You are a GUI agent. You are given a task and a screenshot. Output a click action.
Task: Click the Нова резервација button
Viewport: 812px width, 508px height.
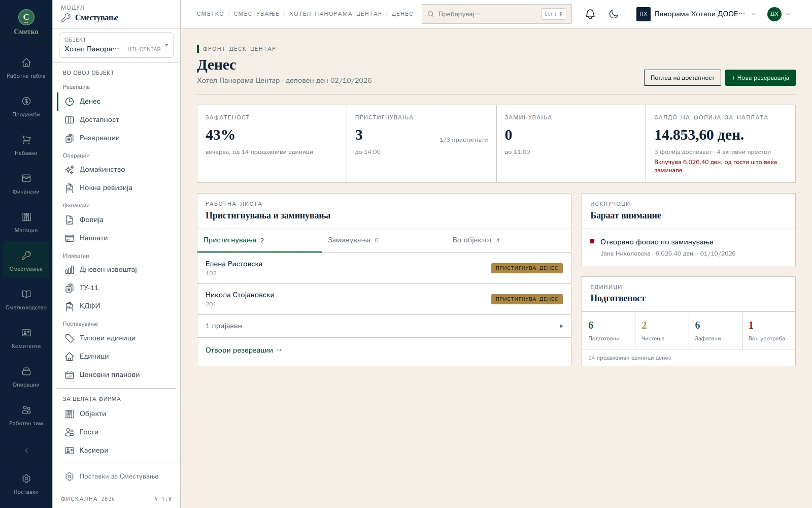[760, 78]
